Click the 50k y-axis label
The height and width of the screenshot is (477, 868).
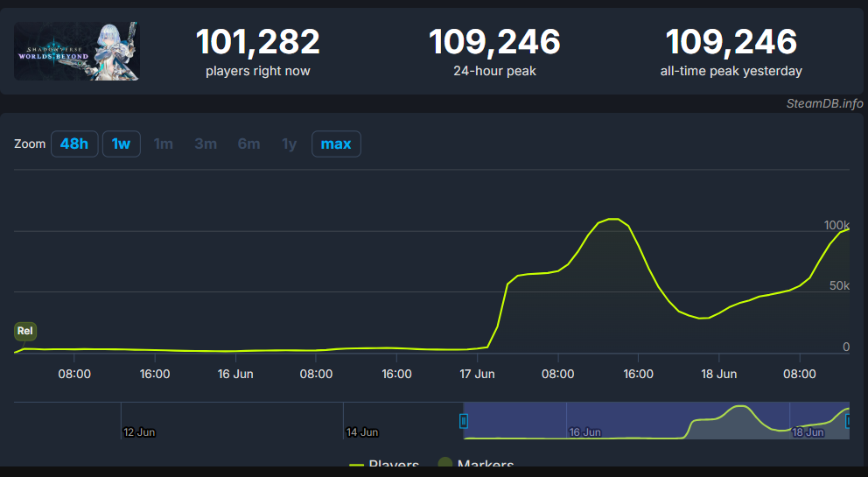click(x=839, y=286)
